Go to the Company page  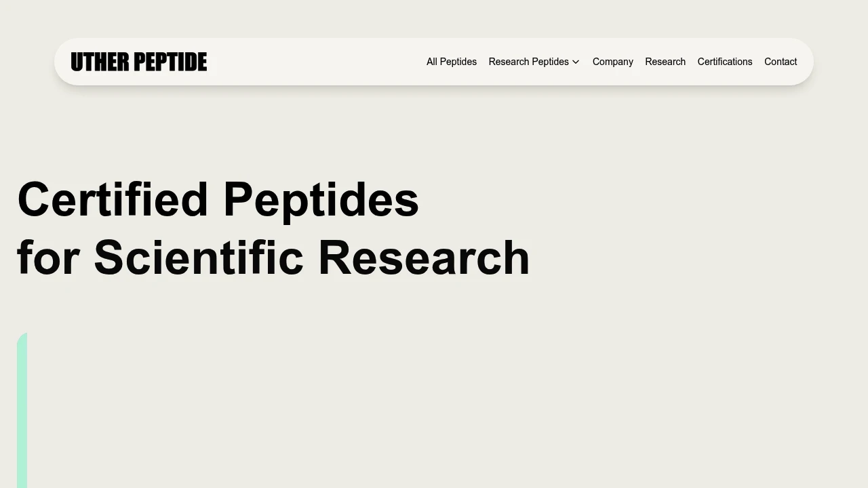click(x=613, y=62)
